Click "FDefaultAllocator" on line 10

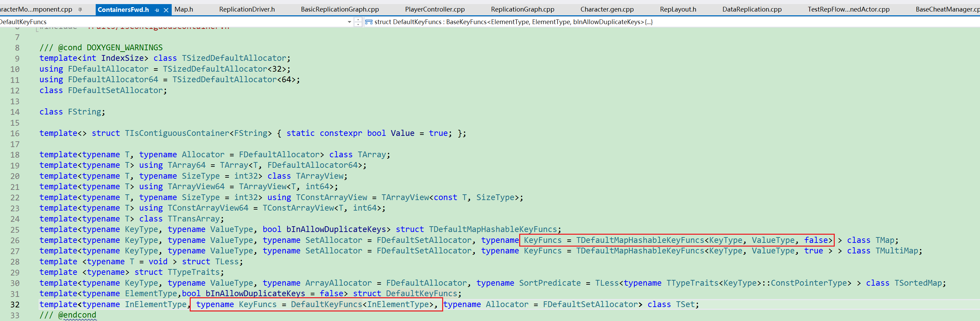(x=108, y=69)
